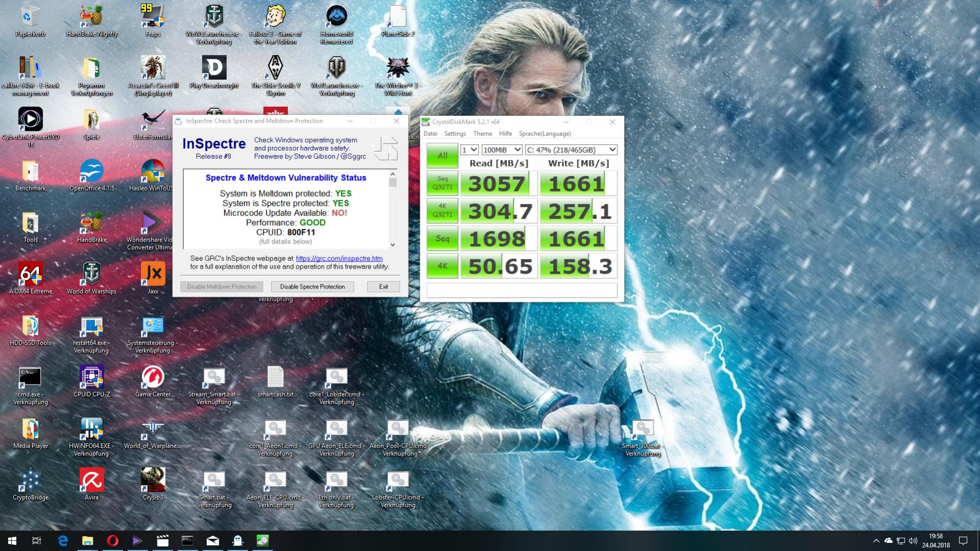Screen dimensions: 980x551
Task: Open the C: drive selection dropdown
Action: click(571, 150)
